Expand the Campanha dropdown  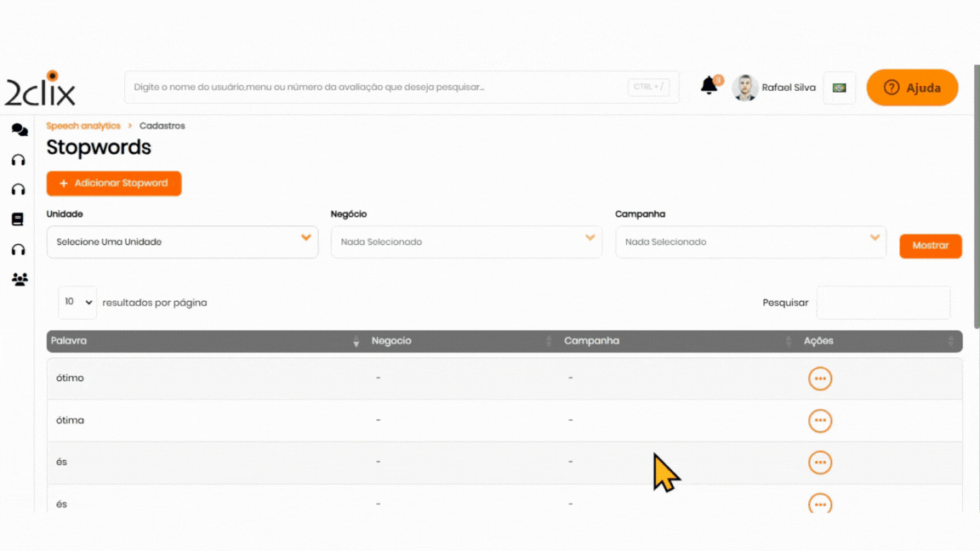(750, 242)
